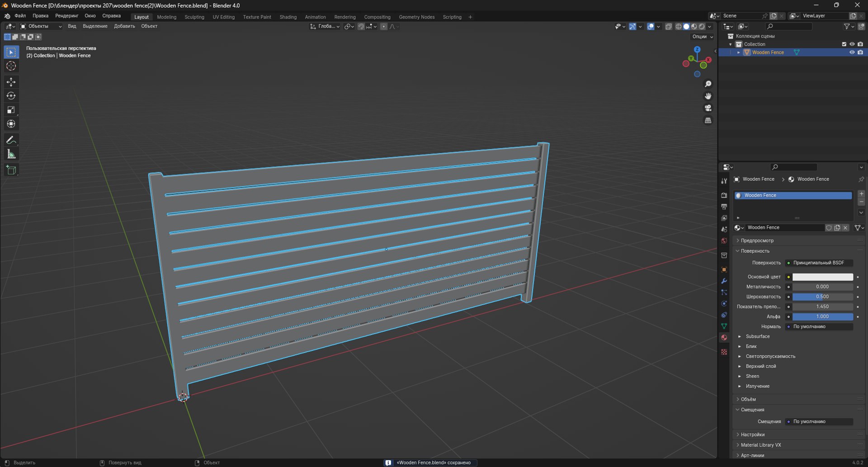Expand Wooden Fence outliner item
Viewport: 868px width, 467px height.
739,52
